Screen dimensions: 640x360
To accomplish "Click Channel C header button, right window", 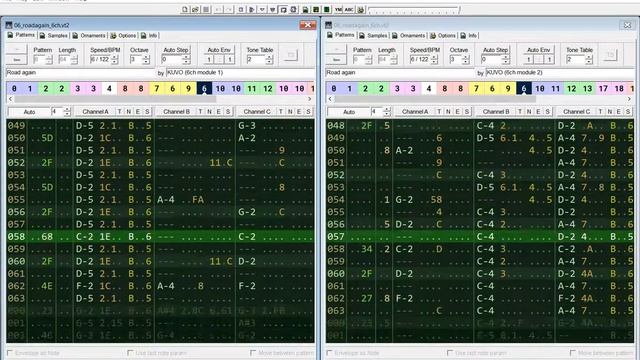I will coord(576,111).
